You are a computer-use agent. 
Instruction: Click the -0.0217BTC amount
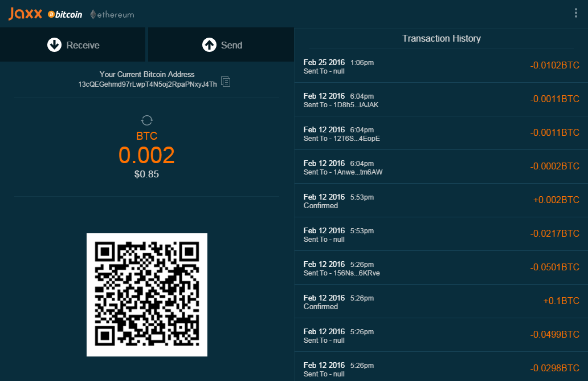coord(554,233)
